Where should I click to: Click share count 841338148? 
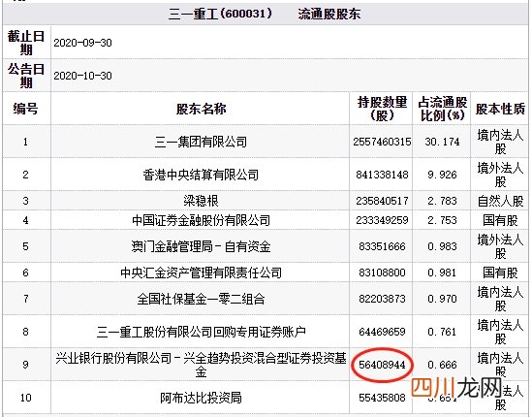pos(382,175)
